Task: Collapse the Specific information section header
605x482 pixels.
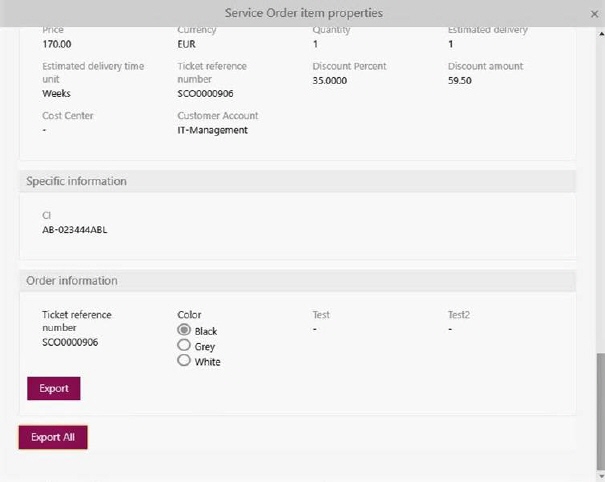Action: pos(298,181)
